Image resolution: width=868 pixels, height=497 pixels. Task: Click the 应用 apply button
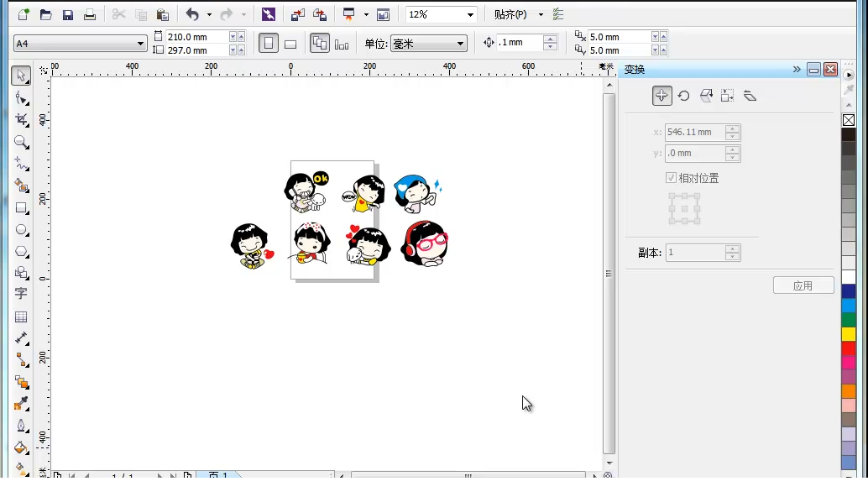[x=803, y=285]
